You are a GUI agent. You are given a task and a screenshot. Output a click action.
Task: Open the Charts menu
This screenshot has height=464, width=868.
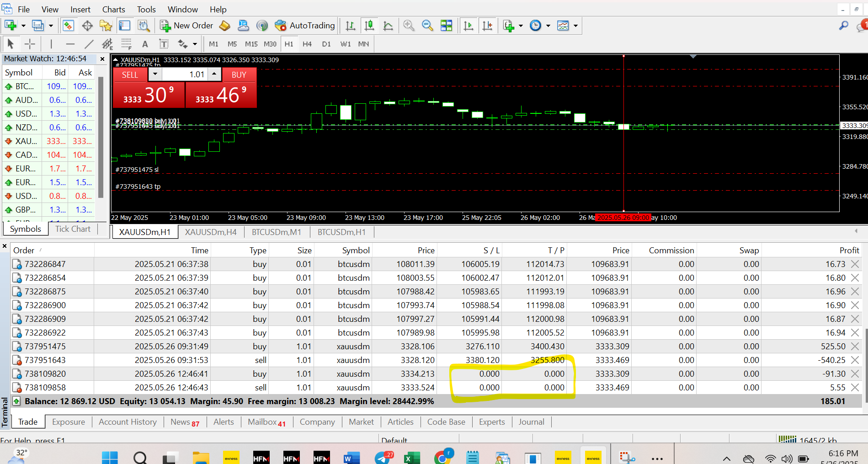tap(113, 9)
